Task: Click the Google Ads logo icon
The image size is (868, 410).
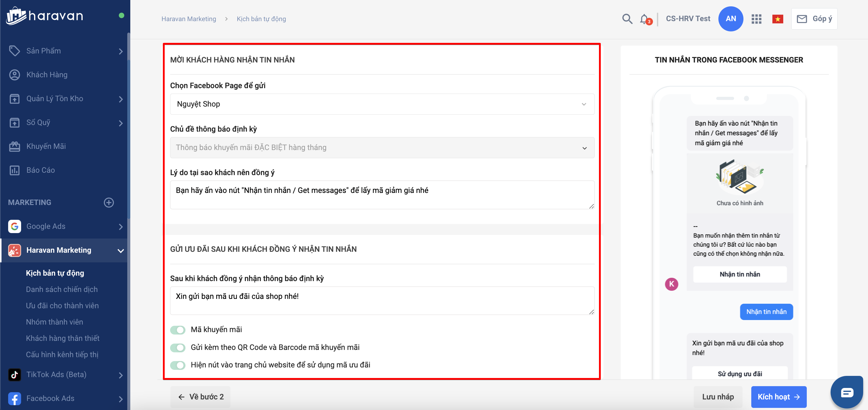Action: click(x=14, y=226)
